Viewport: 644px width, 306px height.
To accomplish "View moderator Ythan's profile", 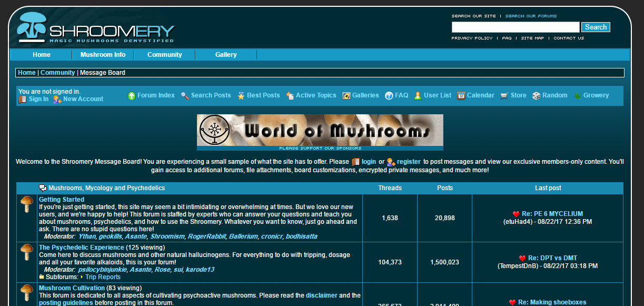I will pyautogui.click(x=87, y=236).
